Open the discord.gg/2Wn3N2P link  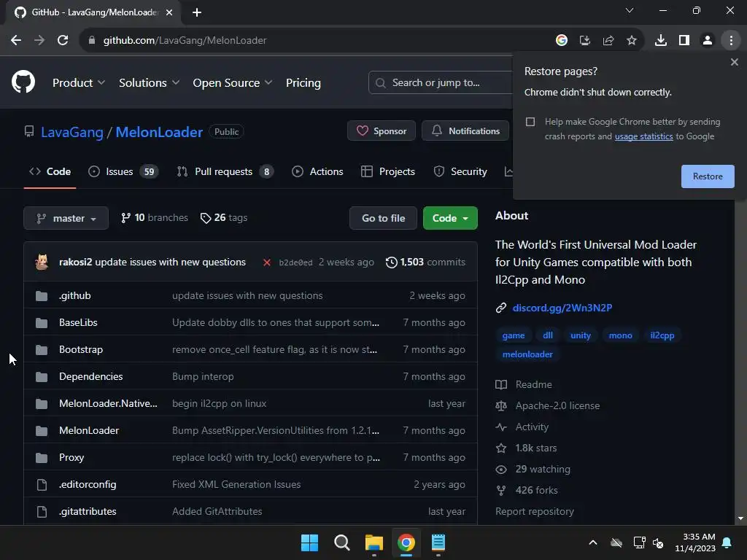point(562,308)
